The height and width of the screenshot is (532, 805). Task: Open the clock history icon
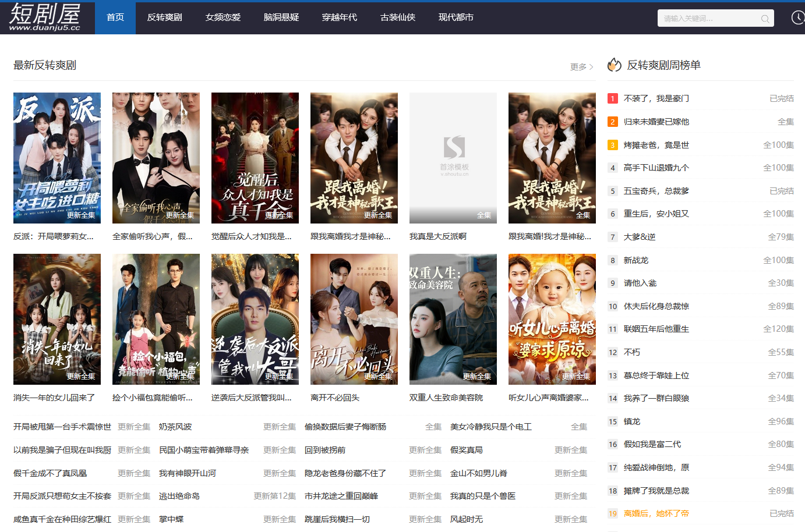pyautogui.click(x=797, y=18)
